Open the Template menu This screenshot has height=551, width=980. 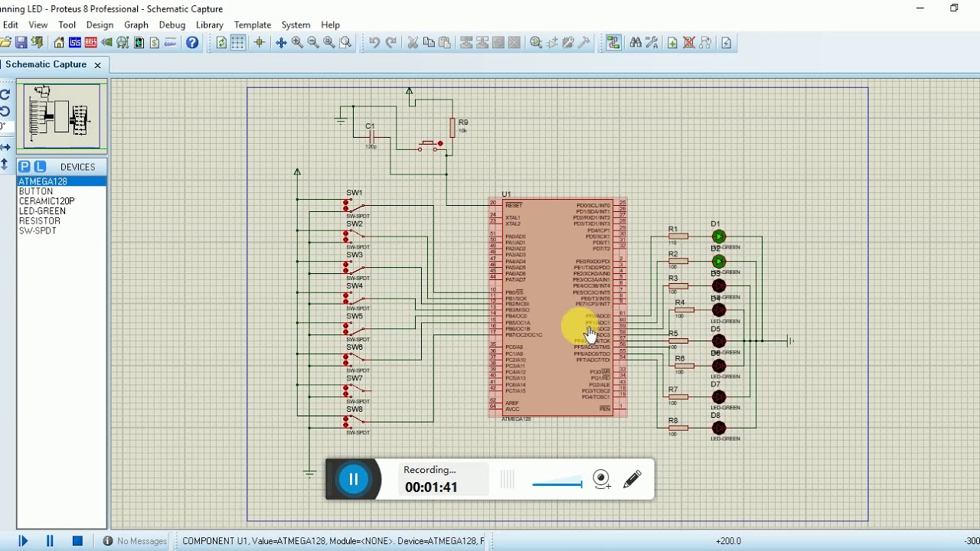(x=253, y=24)
